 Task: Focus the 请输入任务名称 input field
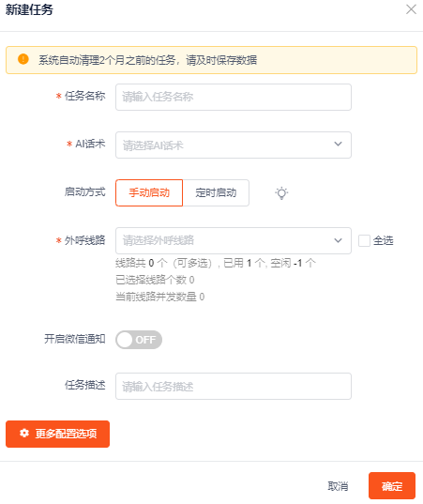click(x=234, y=97)
